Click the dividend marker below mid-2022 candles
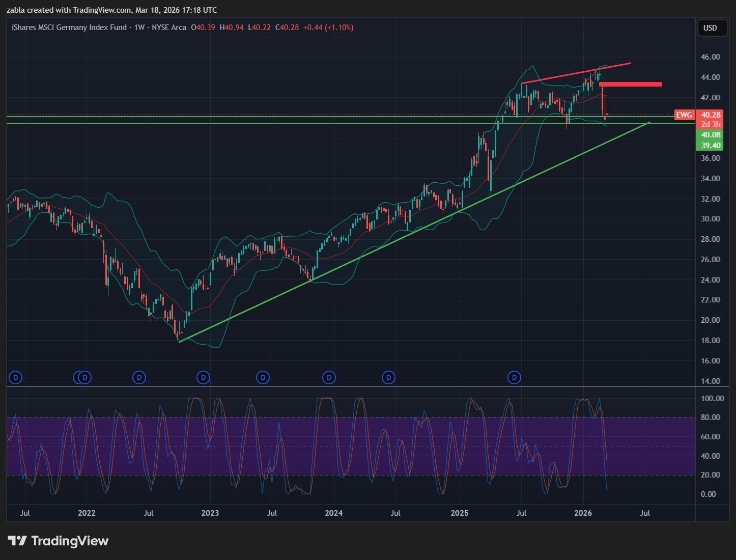Image resolution: width=736 pixels, height=560 pixels. point(139,378)
